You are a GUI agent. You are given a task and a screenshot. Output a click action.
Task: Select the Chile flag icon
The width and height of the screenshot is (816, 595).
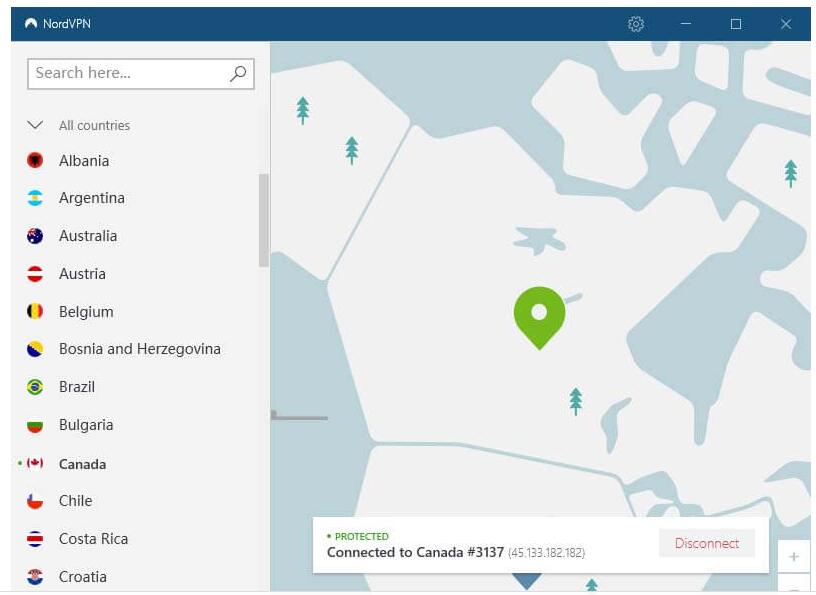35,501
